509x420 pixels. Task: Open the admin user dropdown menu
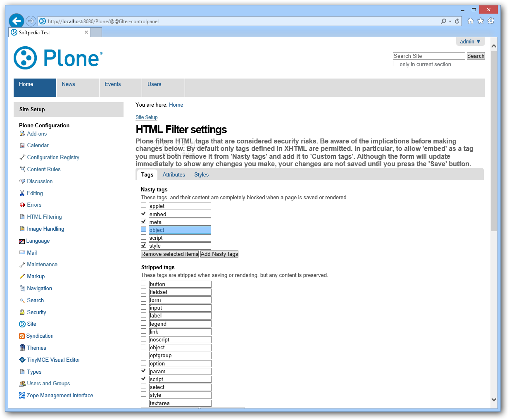470,41
